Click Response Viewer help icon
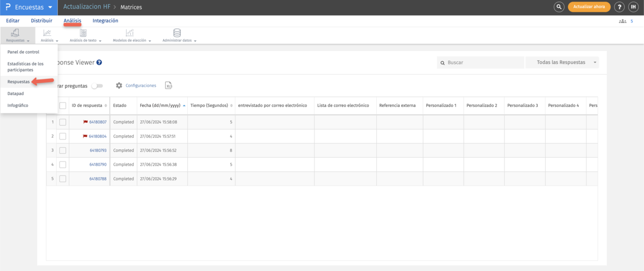Image resolution: width=644 pixels, height=271 pixels. tap(99, 62)
